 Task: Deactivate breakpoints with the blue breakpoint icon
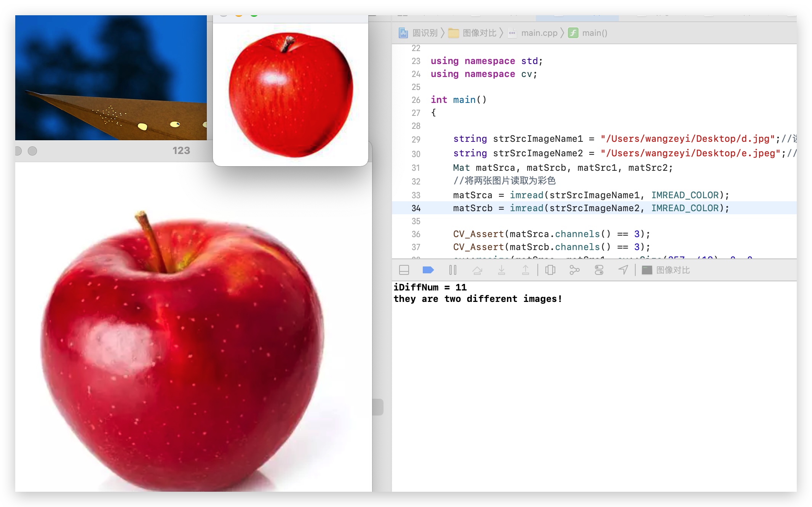click(428, 270)
